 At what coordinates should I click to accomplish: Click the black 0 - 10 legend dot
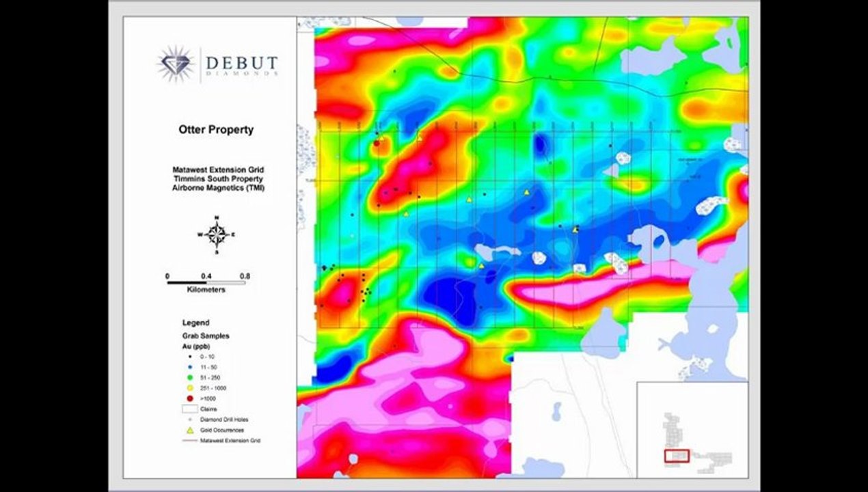[189, 356]
